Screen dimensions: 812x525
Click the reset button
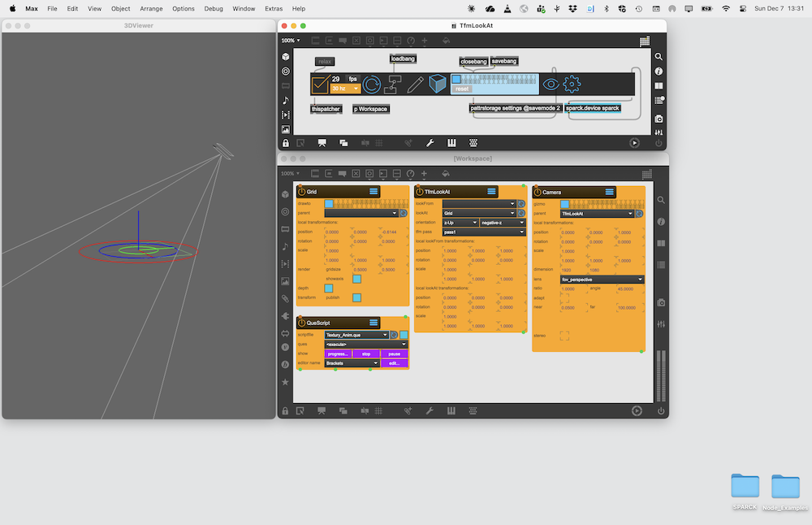coord(462,89)
